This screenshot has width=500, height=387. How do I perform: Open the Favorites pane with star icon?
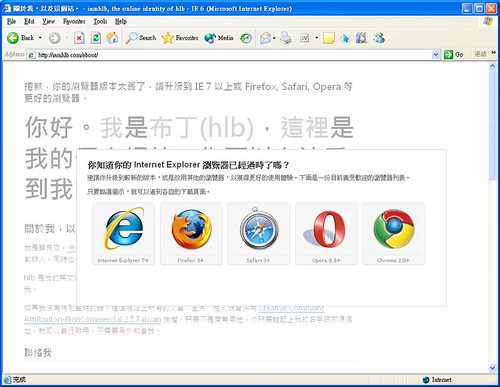180,38
